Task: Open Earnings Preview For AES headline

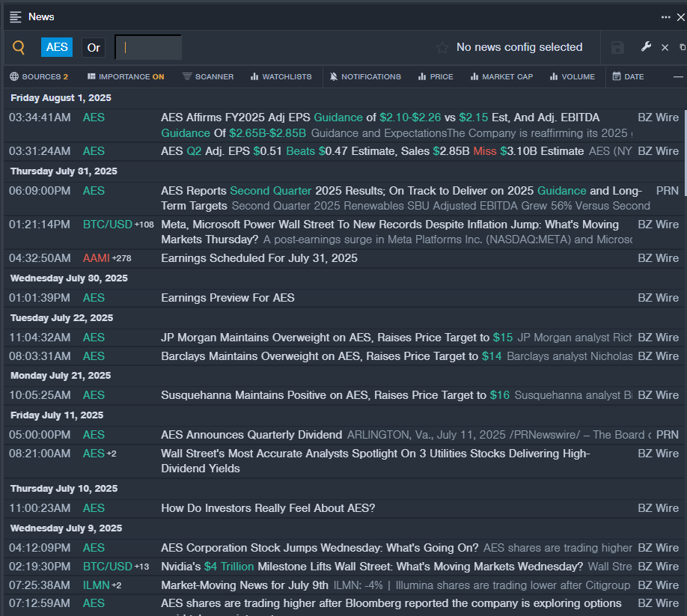Action: click(x=228, y=298)
